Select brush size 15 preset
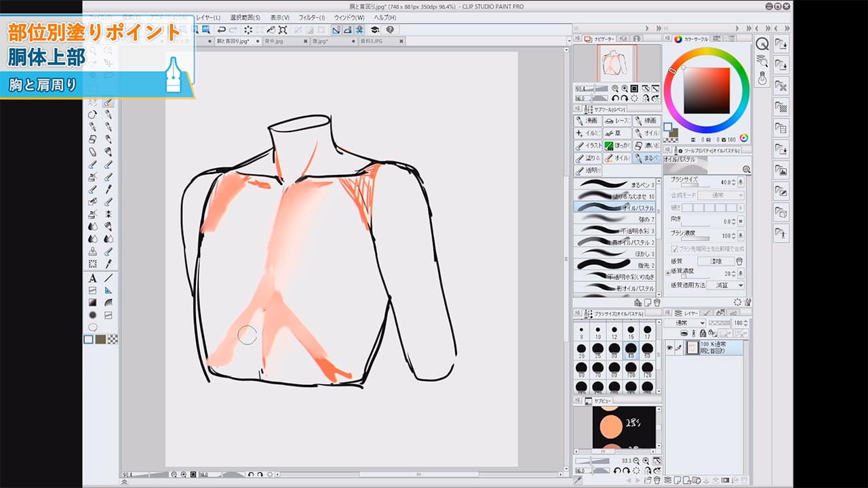This screenshot has height=488, width=868. [x=631, y=333]
